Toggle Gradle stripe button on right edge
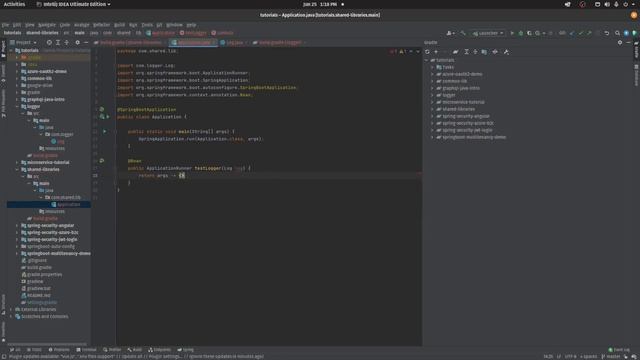Viewport: 640px width, 360px height. click(x=636, y=49)
